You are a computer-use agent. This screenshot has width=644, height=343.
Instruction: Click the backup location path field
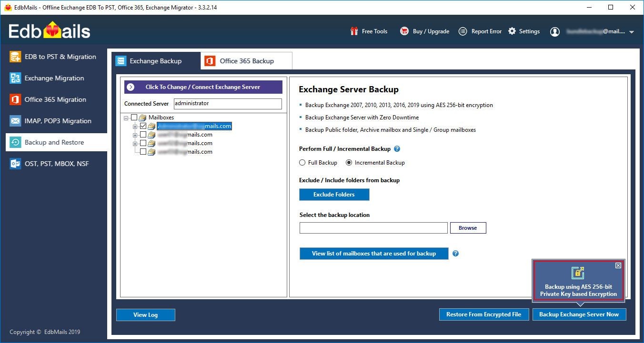[x=373, y=228]
